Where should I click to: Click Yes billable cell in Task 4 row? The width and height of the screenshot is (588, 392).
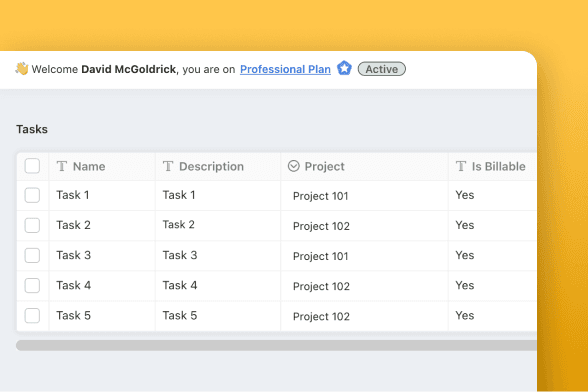click(493, 285)
